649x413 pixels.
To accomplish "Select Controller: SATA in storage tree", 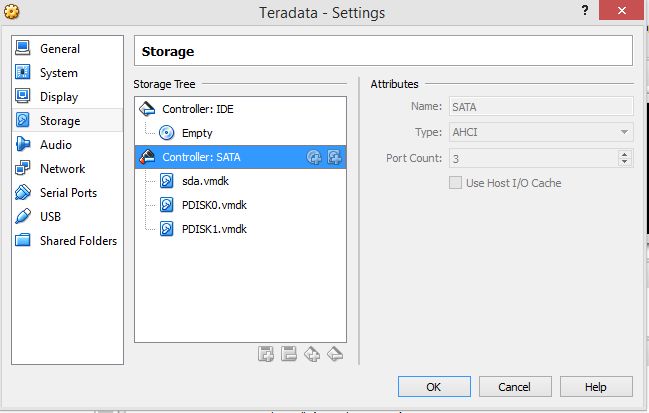I will pyautogui.click(x=240, y=157).
